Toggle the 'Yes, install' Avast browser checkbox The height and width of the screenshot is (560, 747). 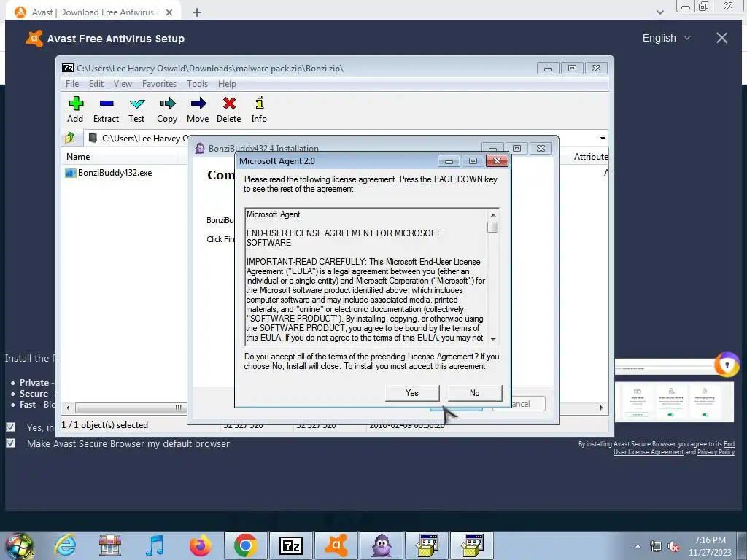tap(10, 427)
